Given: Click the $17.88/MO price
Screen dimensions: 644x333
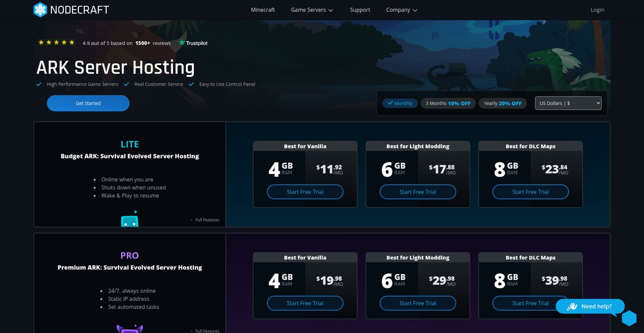Looking at the screenshot, I should (442, 169).
